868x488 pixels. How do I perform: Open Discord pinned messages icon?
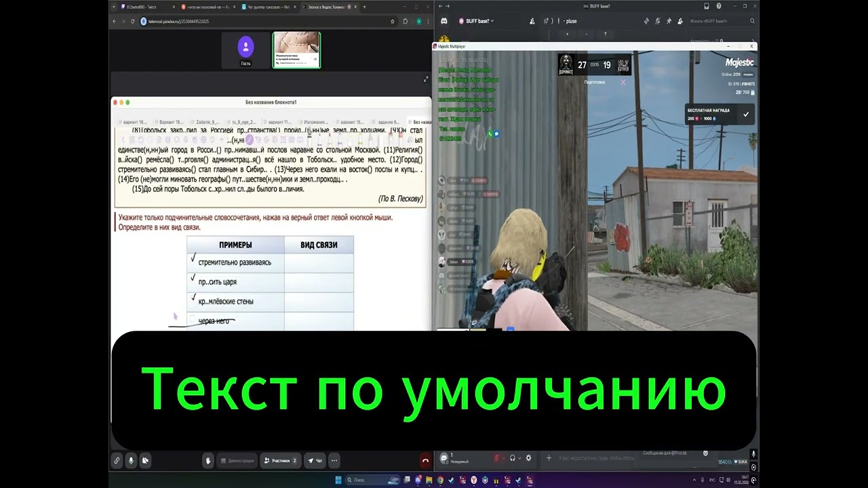pyautogui.click(x=669, y=21)
